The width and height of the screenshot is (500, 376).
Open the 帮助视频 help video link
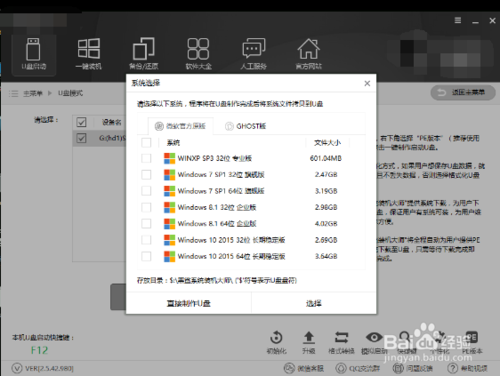pyautogui.click(x=467, y=368)
